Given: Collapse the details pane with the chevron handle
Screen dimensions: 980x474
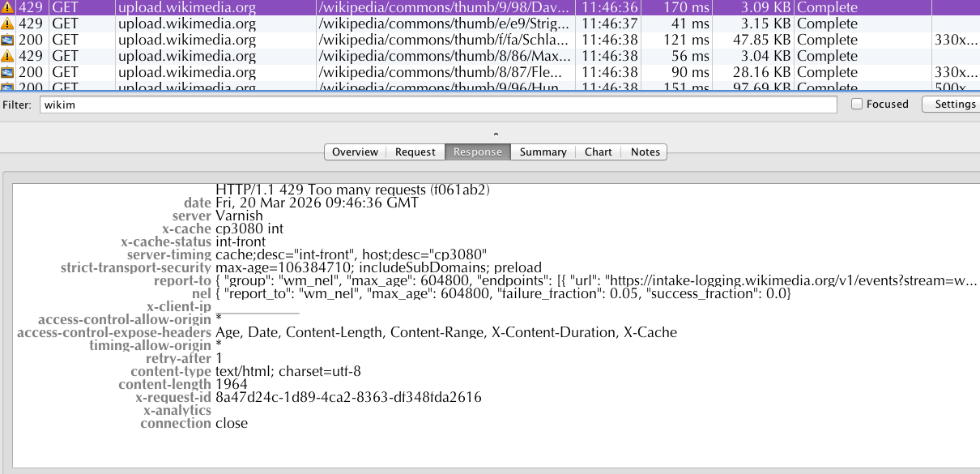Looking at the screenshot, I should click(496, 135).
